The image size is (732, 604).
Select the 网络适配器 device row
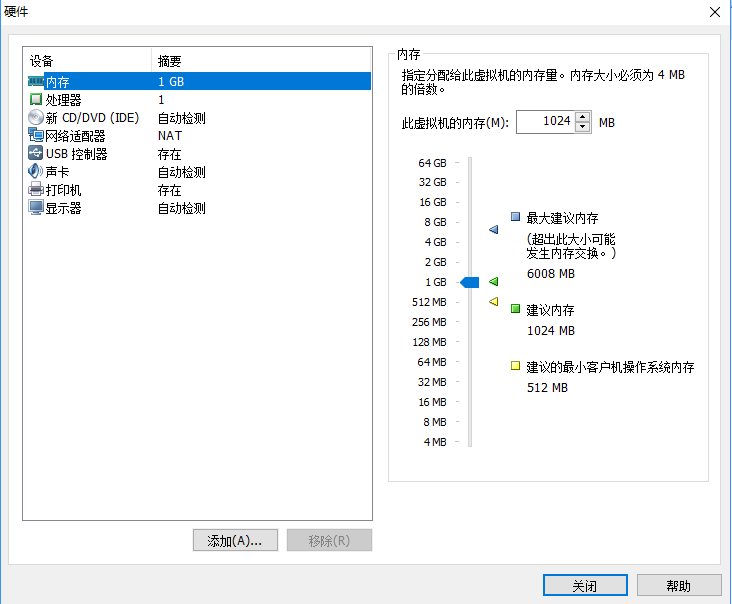(x=199, y=135)
